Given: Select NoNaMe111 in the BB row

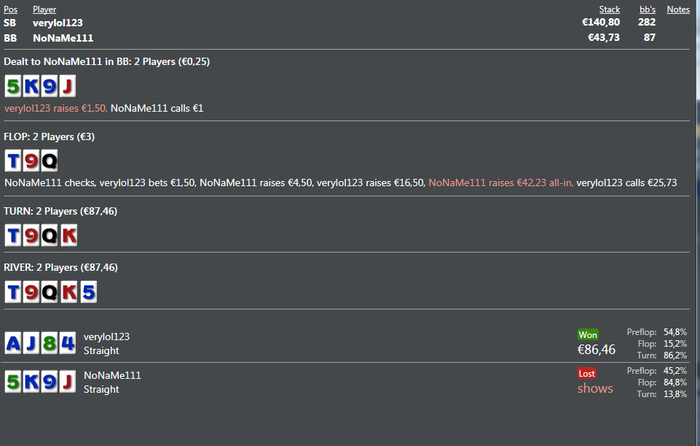Looking at the screenshot, I should coord(64,36).
